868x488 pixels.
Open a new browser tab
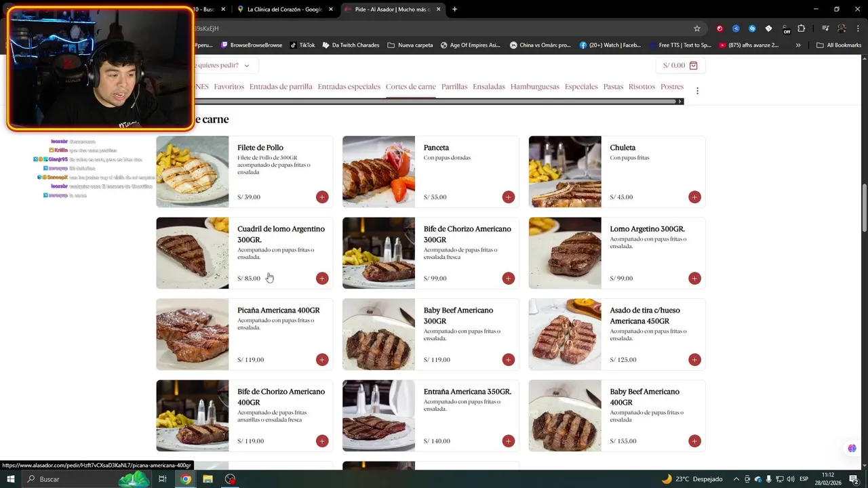[x=454, y=9]
